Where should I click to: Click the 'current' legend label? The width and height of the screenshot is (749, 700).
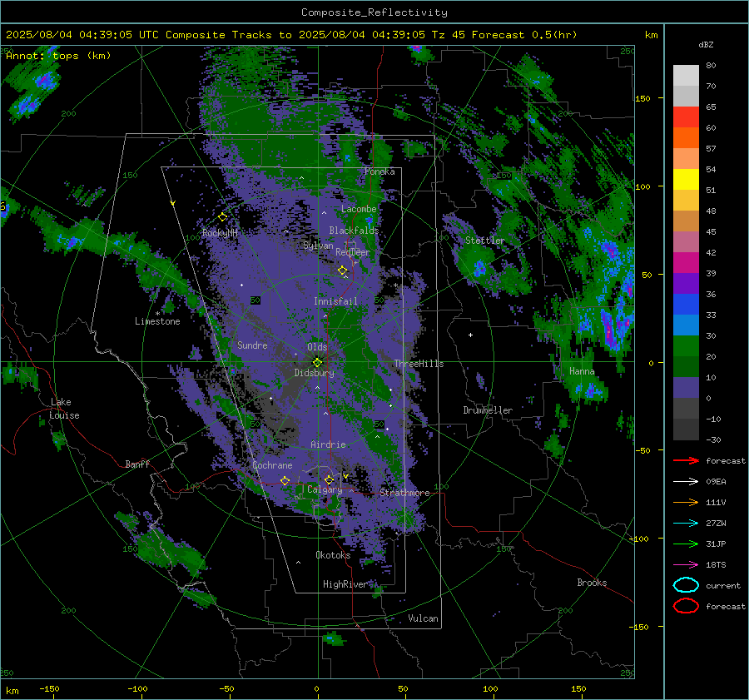(x=723, y=585)
